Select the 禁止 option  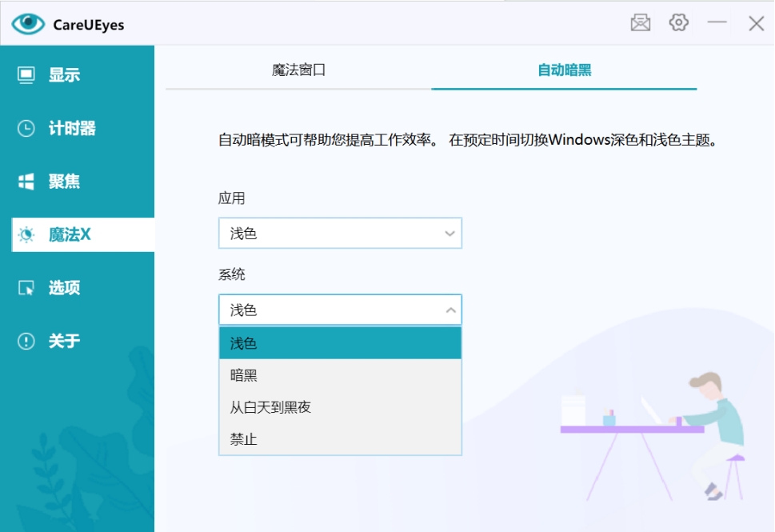pyautogui.click(x=340, y=438)
